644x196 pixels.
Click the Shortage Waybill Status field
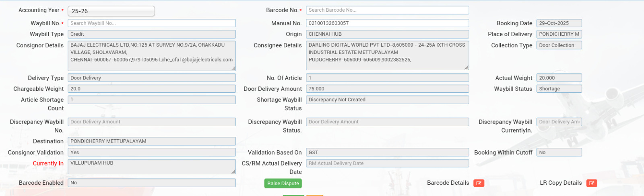click(x=387, y=100)
